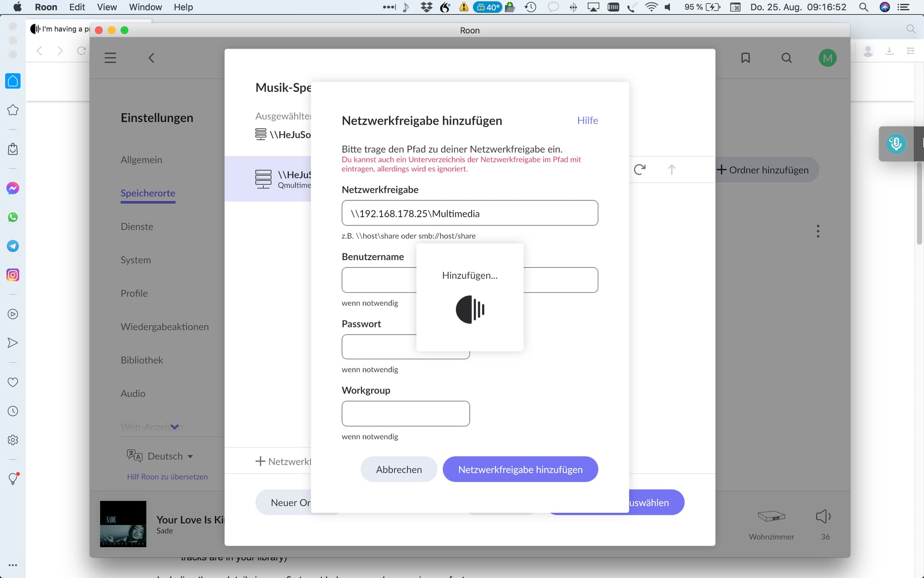Click Neuer Ordner button behind dialog
The image size is (924, 578).
284,502
